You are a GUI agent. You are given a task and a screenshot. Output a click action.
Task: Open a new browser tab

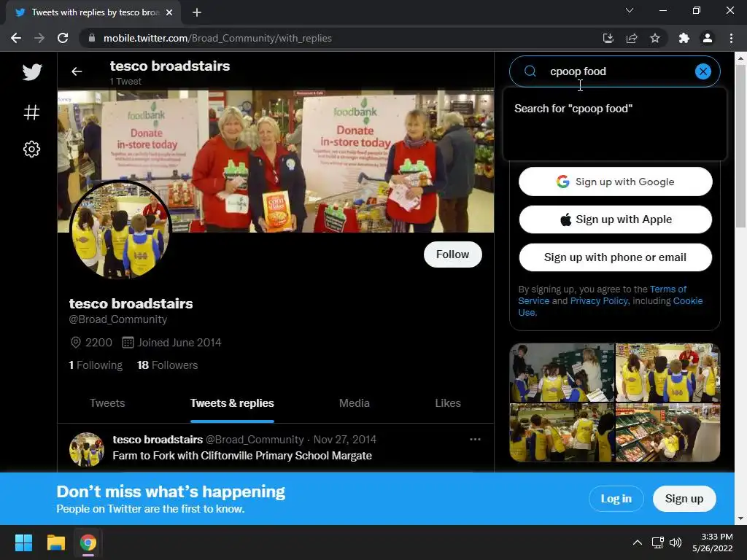point(197,12)
